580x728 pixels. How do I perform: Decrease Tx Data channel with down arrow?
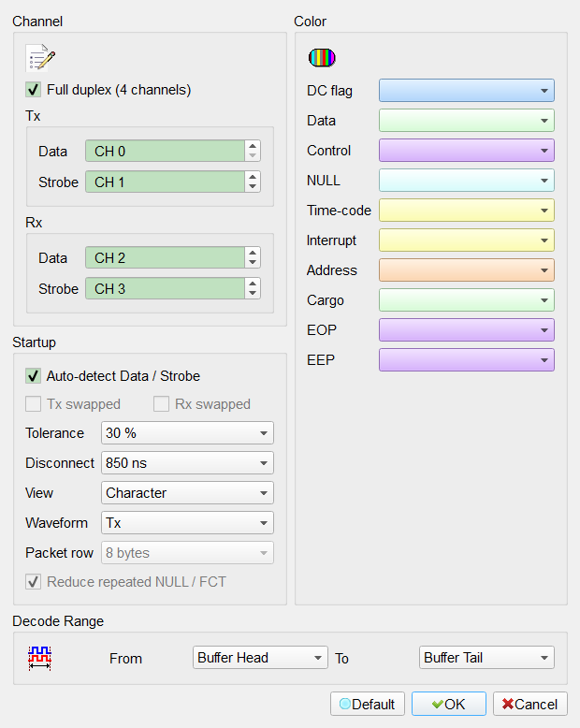(x=253, y=156)
